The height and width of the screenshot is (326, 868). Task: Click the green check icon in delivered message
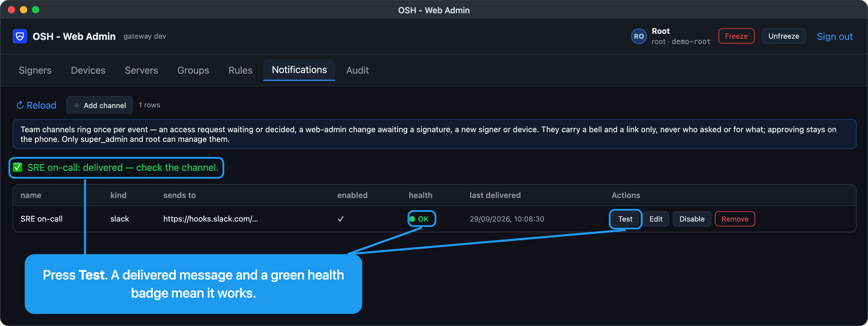[17, 168]
